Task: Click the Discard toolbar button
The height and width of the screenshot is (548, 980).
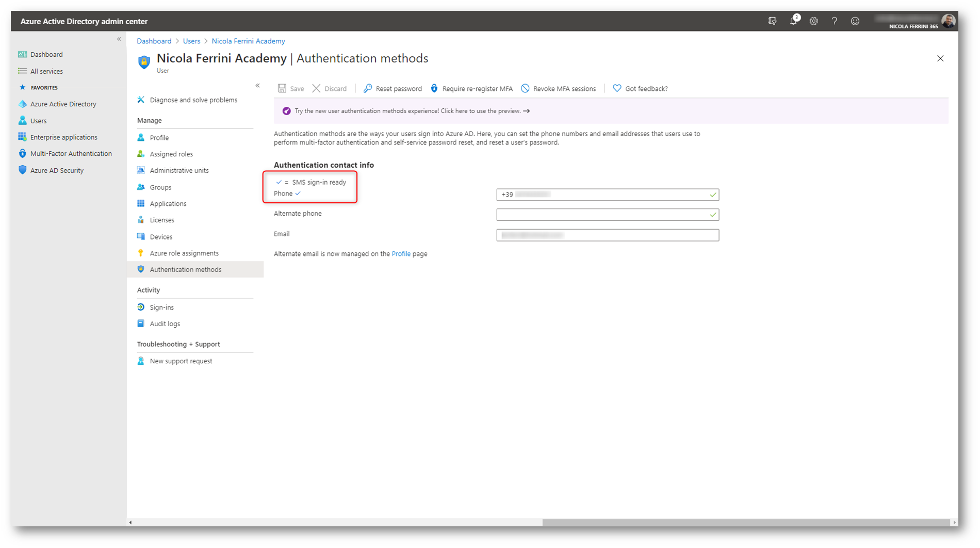Action: pos(330,89)
